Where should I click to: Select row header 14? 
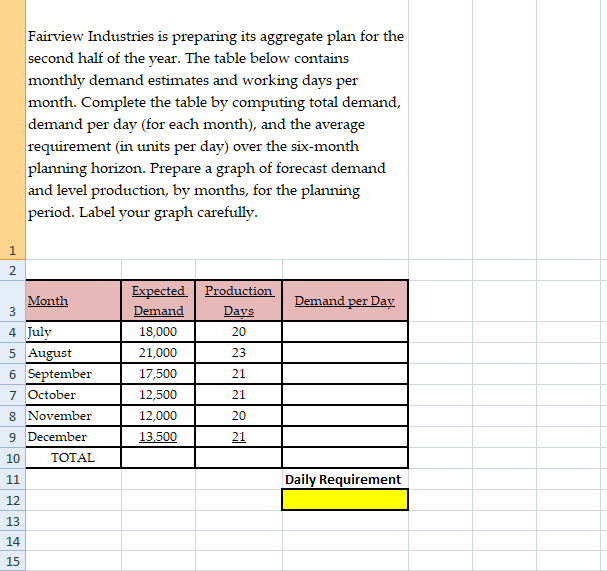click(x=12, y=541)
